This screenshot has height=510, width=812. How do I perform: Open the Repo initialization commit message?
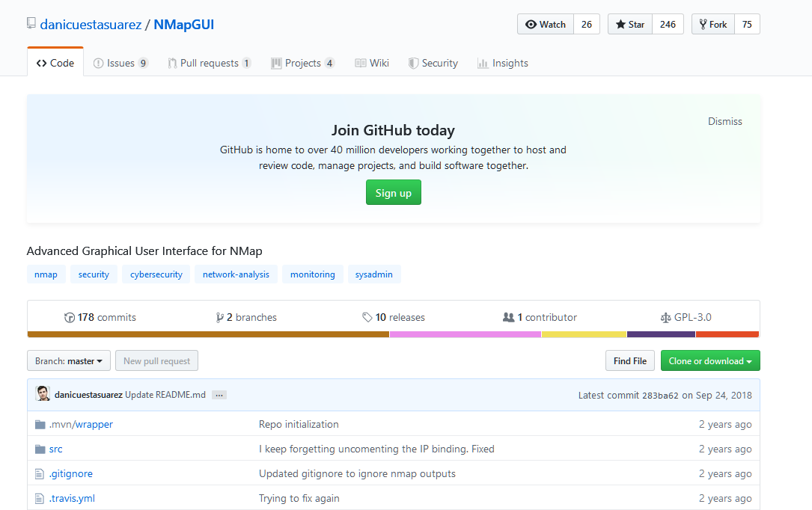[x=299, y=424]
